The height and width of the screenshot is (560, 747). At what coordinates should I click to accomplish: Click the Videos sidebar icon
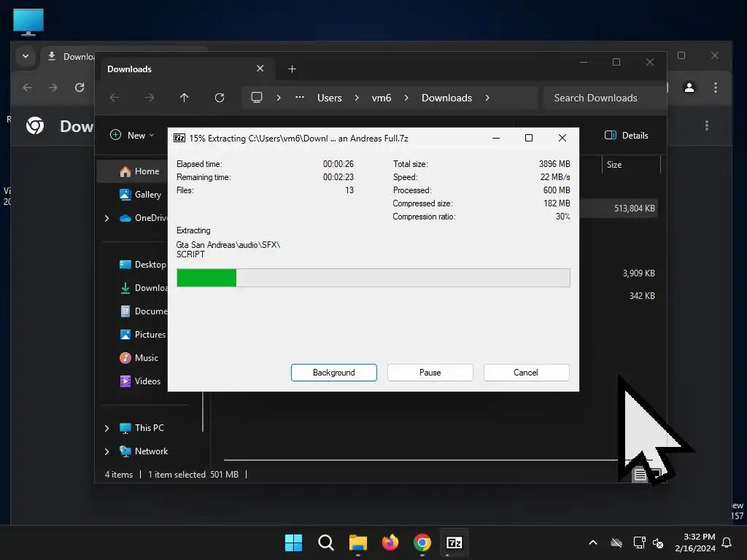(125, 381)
